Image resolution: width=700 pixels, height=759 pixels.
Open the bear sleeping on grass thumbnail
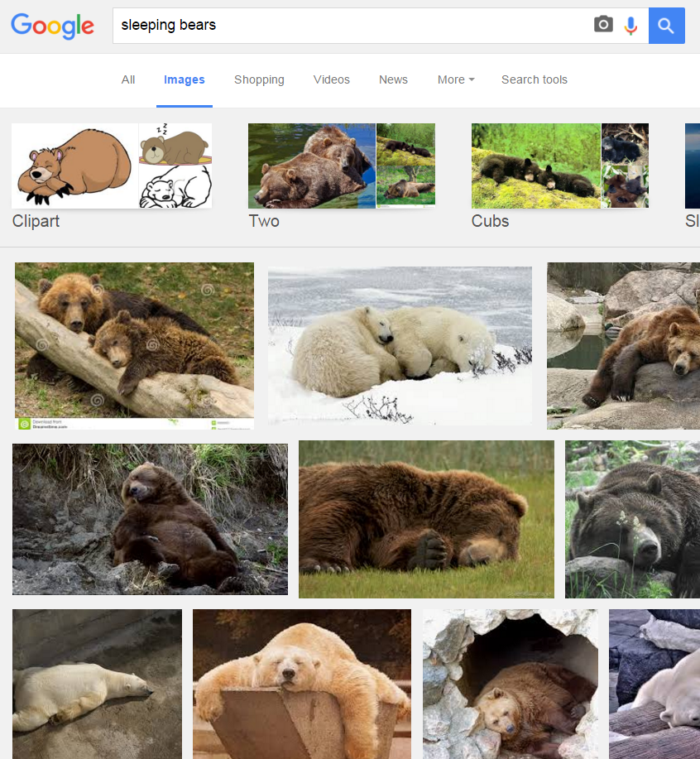[x=426, y=518]
